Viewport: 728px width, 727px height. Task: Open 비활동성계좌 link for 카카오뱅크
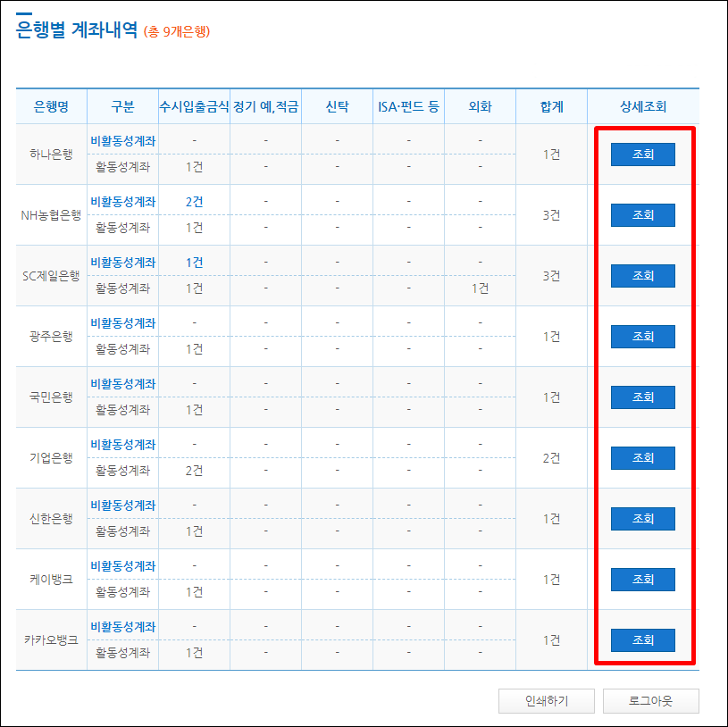124,624
